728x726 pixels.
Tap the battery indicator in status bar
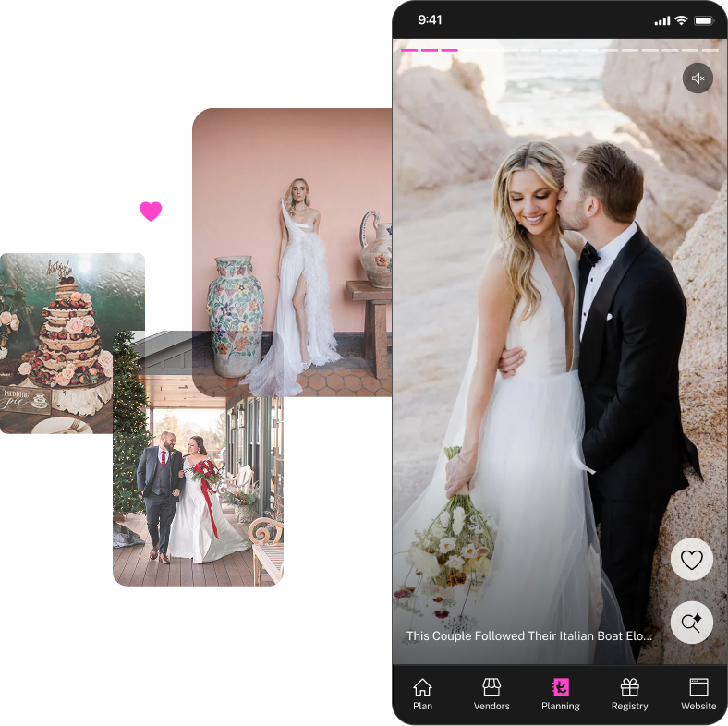[x=704, y=20]
